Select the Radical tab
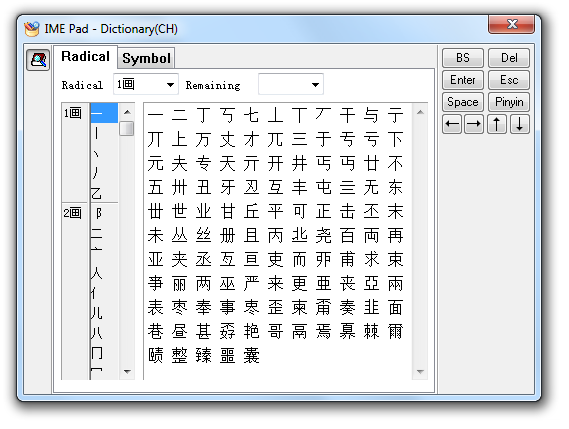 [85, 57]
